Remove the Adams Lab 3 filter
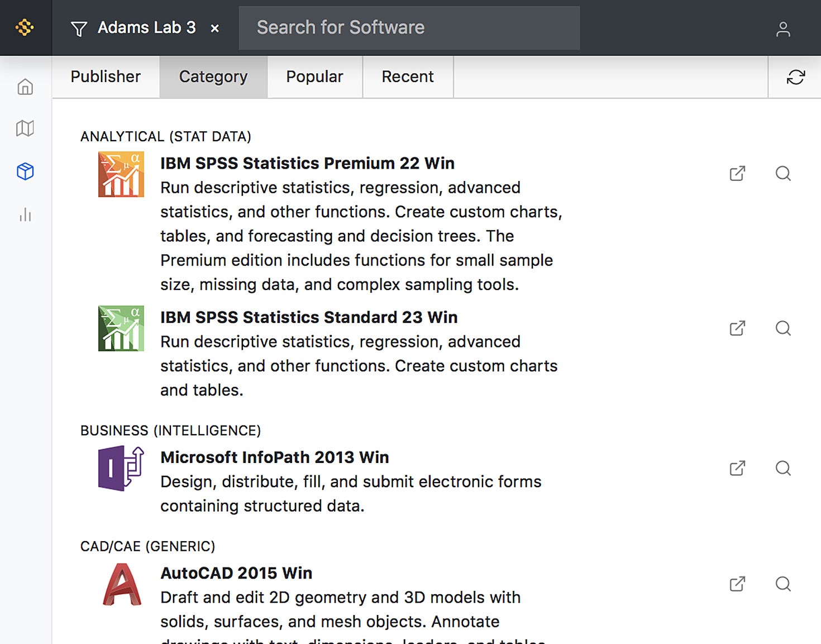The height and width of the screenshot is (644, 821). [215, 28]
